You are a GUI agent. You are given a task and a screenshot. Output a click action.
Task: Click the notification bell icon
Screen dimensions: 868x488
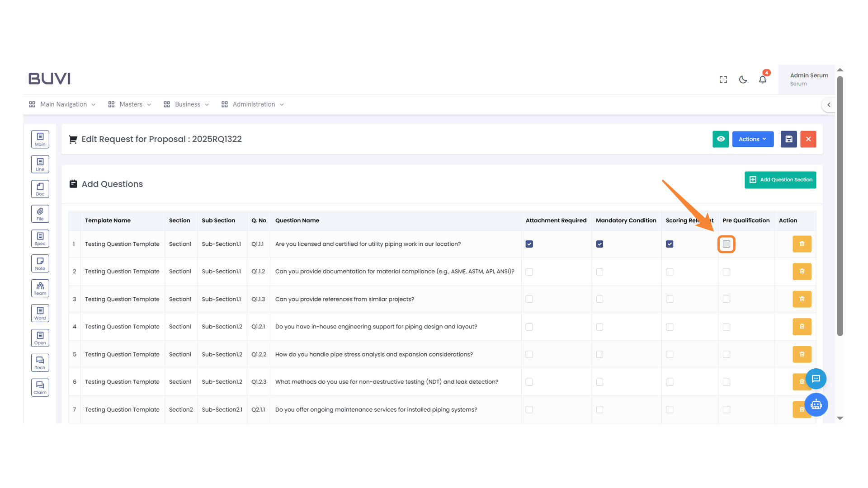tap(763, 79)
